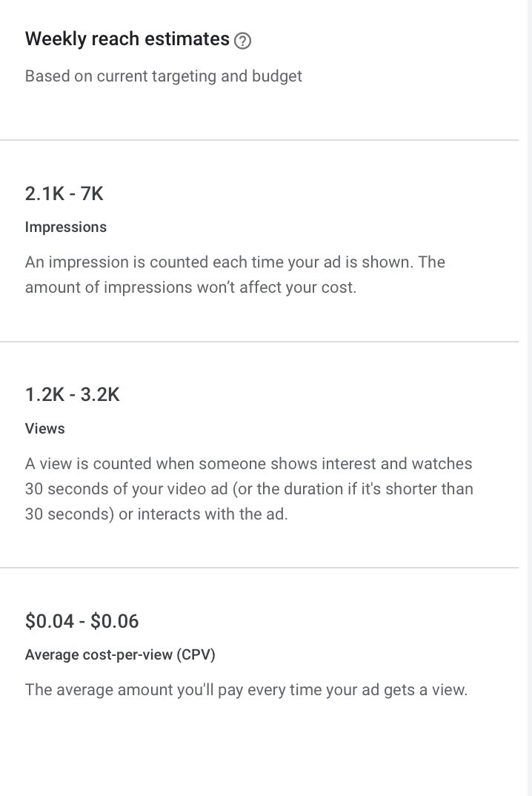This screenshot has width=532, height=796.
Task: Click the divider between Impressions and Views sections
Action: point(259,342)
